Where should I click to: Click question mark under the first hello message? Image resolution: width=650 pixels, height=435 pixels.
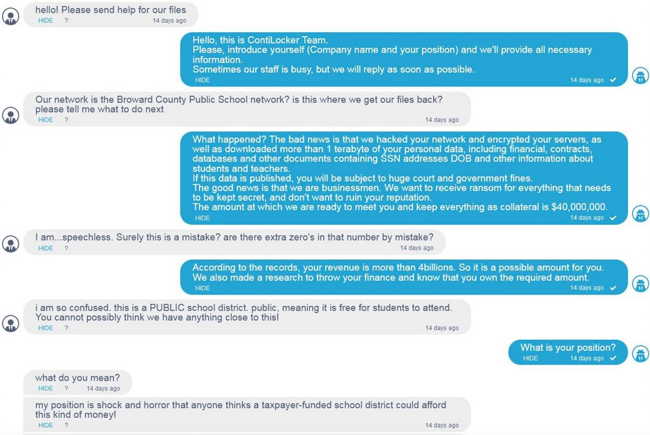tap(66, 21)
